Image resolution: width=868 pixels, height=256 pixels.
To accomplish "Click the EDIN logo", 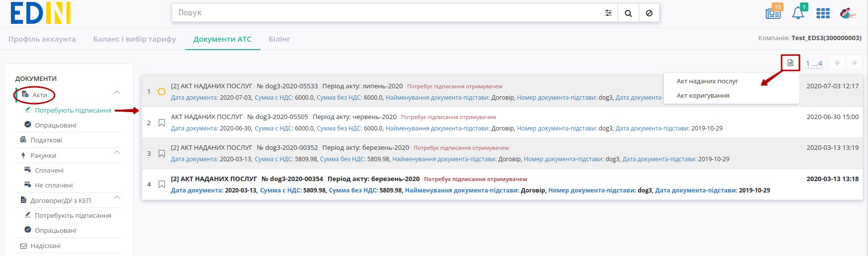I will coord(40,13).
